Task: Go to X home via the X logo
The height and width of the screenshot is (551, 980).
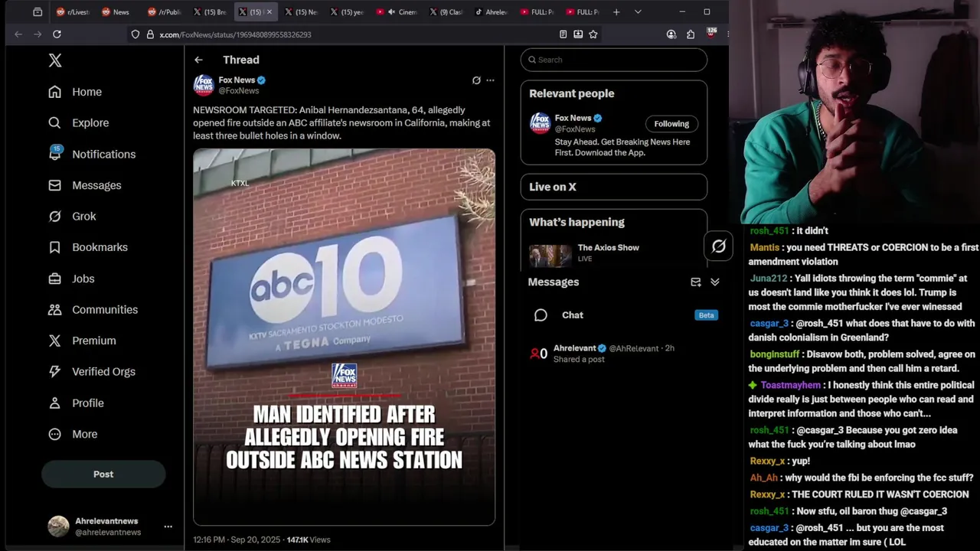Action: [55, 60]
